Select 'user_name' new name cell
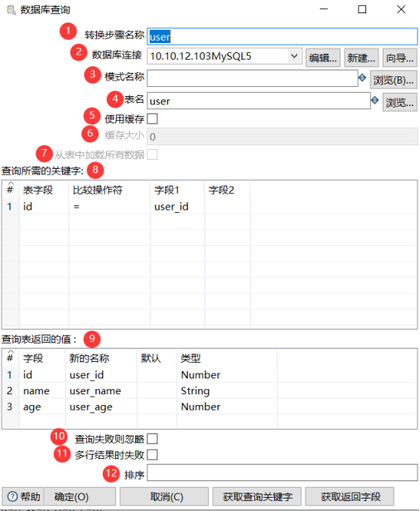 101,391
